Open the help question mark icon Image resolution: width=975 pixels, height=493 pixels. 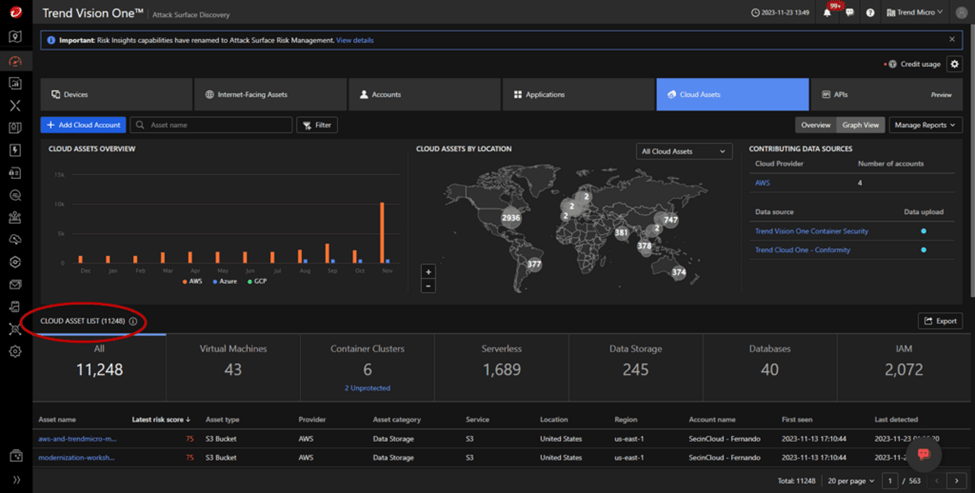pos(870,12)
